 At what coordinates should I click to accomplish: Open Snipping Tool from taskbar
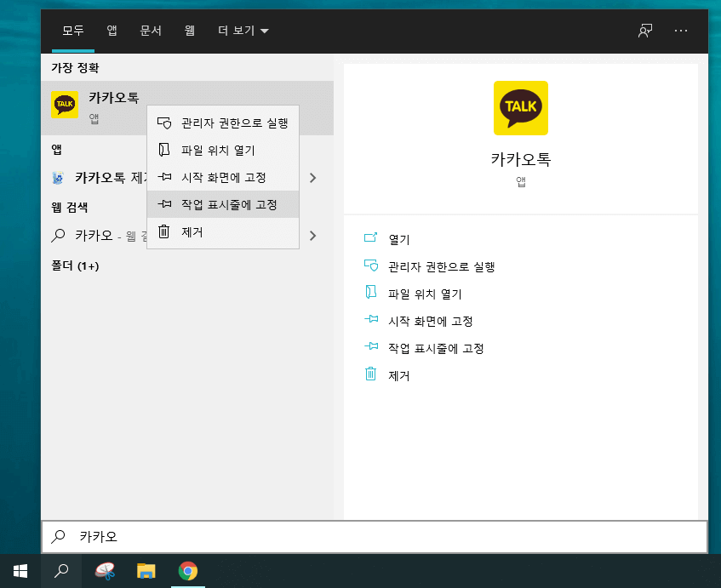tap(105, 571)
